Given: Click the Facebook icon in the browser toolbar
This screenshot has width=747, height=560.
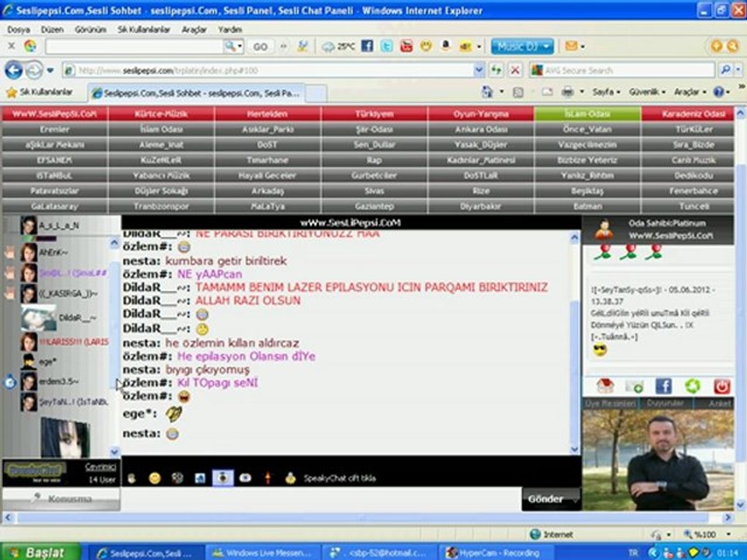Looking at the screenshot, I should [x=366, y=46].
